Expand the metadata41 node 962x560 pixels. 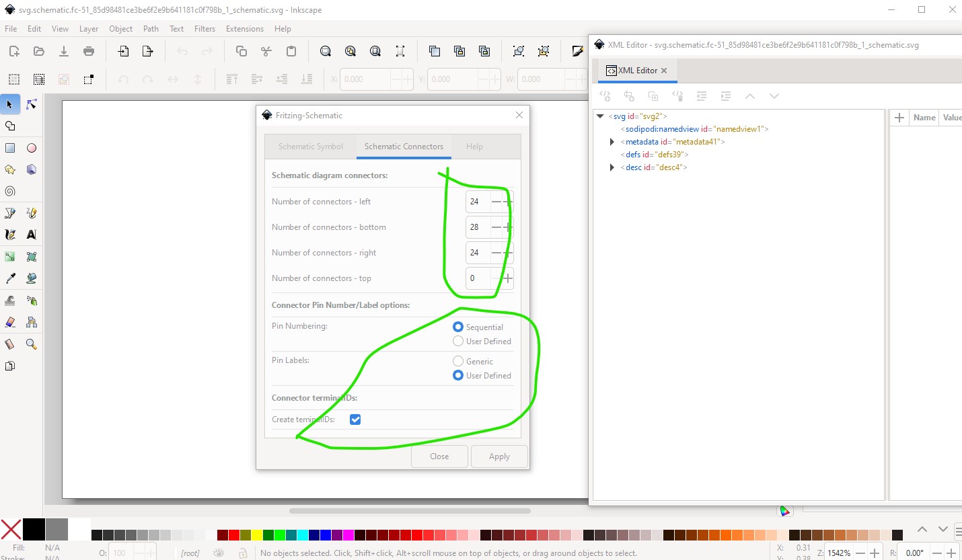pyautogui.click(x=612, y=142)
